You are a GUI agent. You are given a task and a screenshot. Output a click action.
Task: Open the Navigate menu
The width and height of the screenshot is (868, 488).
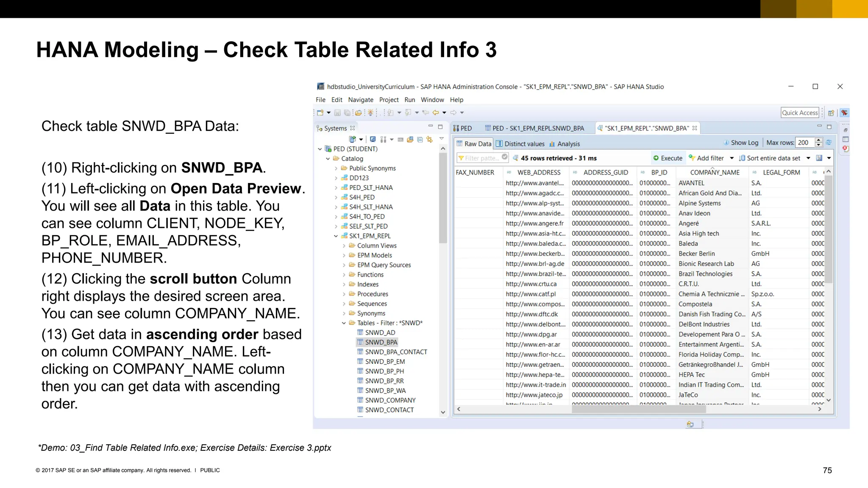(361, 100)
